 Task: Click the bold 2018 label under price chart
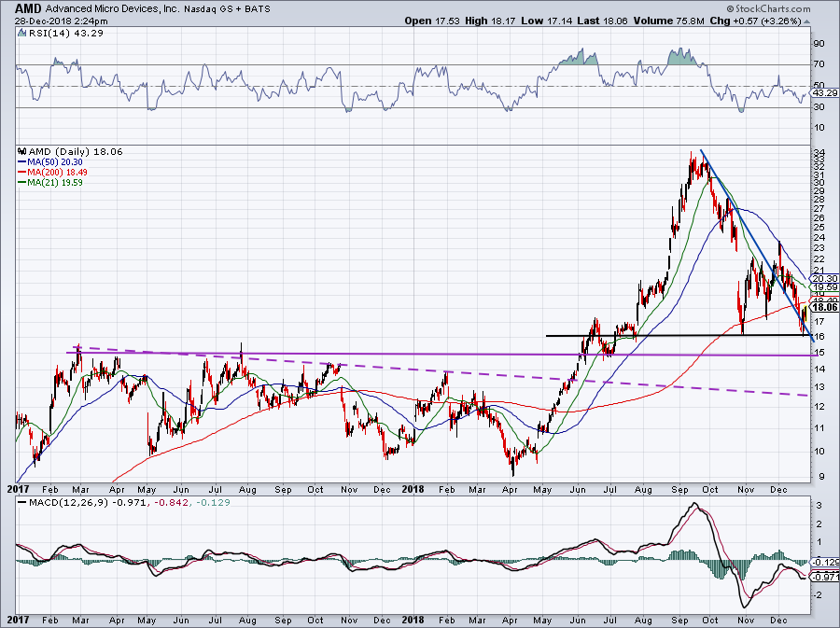[x=413, y=489]
